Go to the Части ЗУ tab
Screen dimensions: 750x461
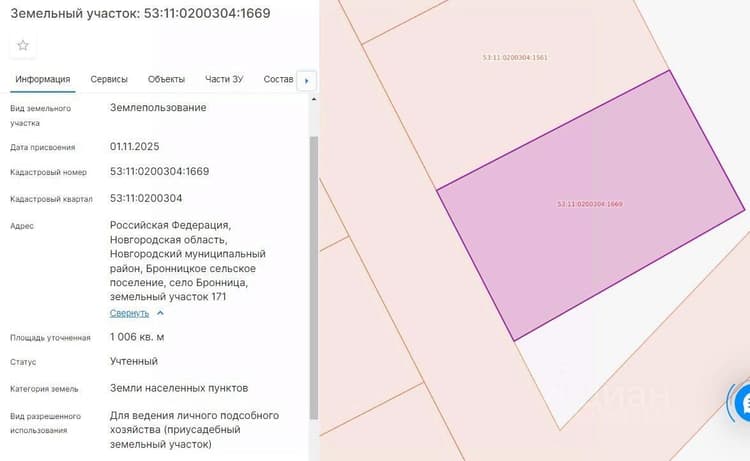click(x=224, y=79)
